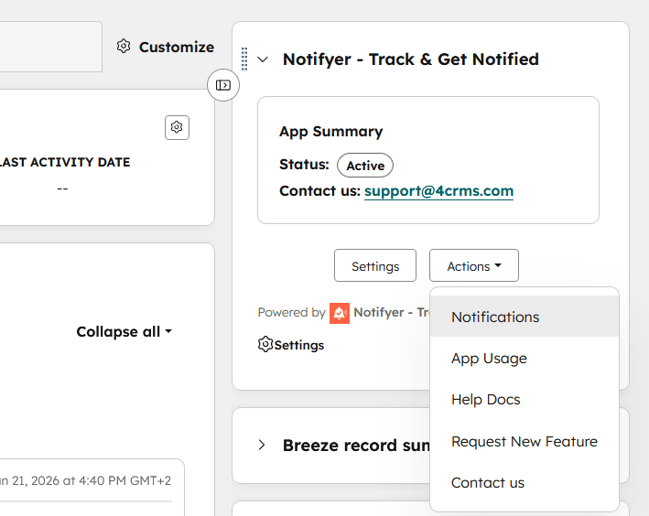Viewport: 649px width, 516px height.
Task: Choose App Usage in the Actions menu
Action: point(489,358)
